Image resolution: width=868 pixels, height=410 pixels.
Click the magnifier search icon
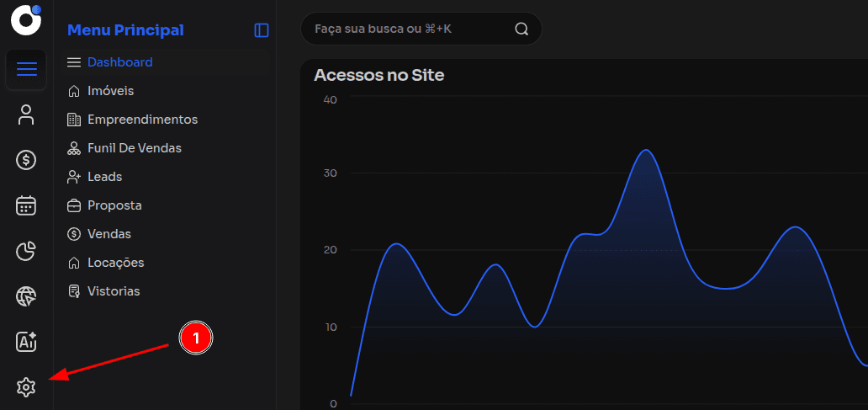[x=521, y=29]
